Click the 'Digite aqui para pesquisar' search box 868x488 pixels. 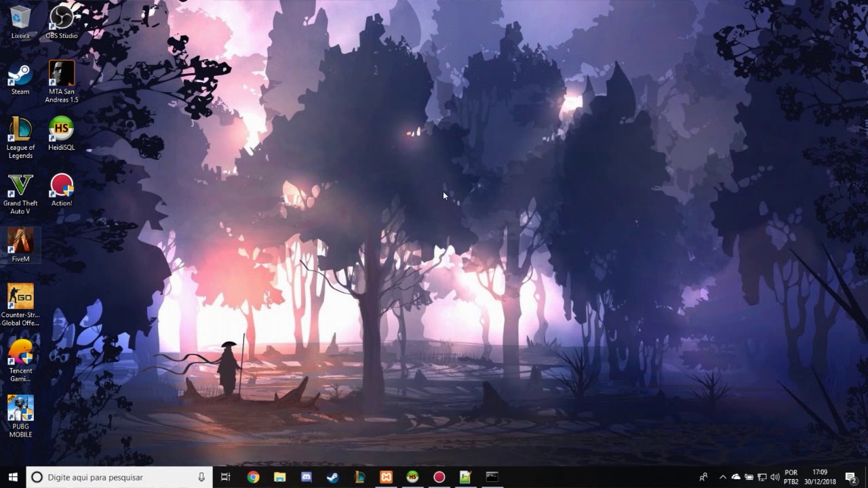coord(119,477)
